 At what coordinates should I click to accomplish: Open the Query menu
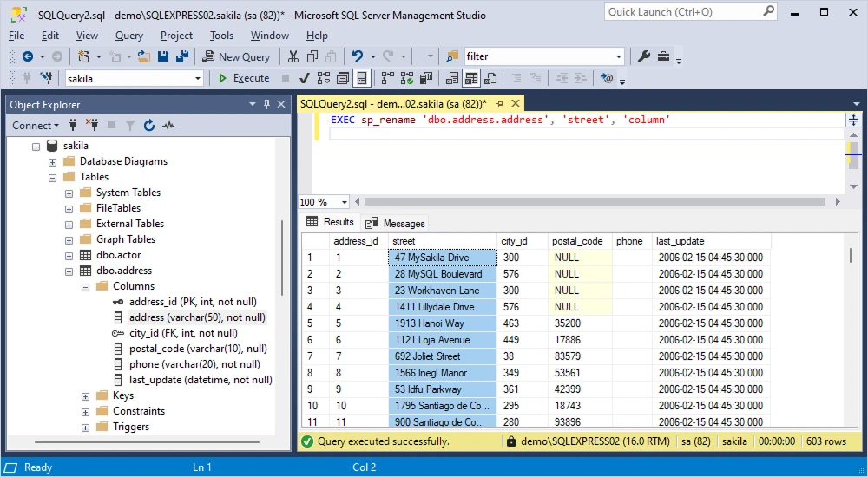129,36
